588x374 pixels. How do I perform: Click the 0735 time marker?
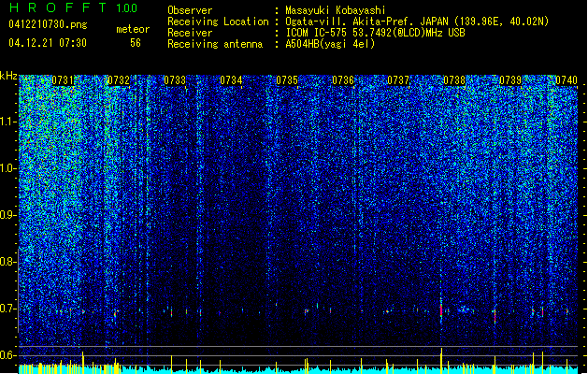pos(287,80)
